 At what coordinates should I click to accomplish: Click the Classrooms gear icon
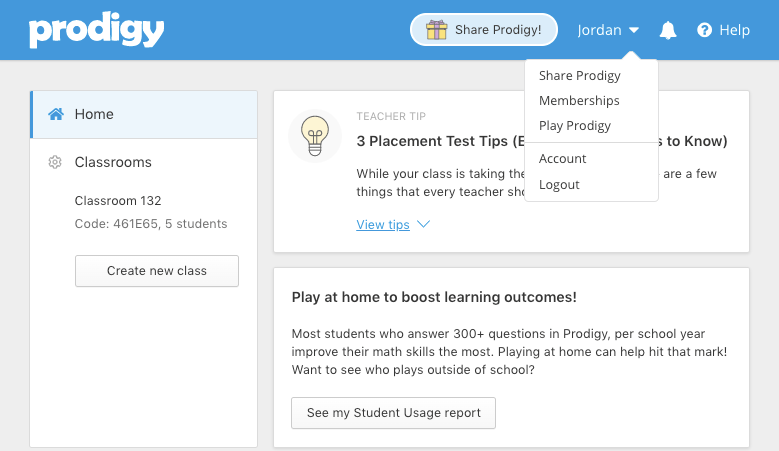[55, 162]
